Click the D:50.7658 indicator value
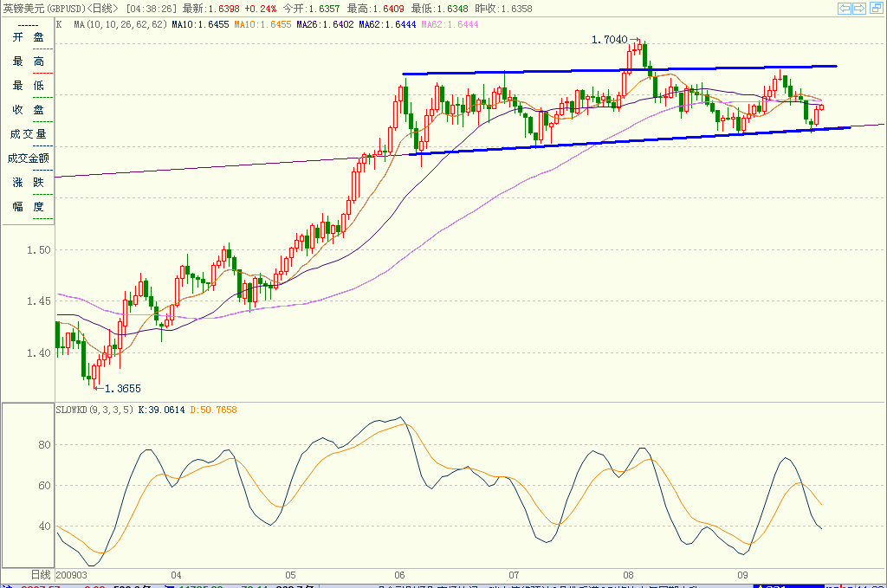887x588 pixels. 213,410
